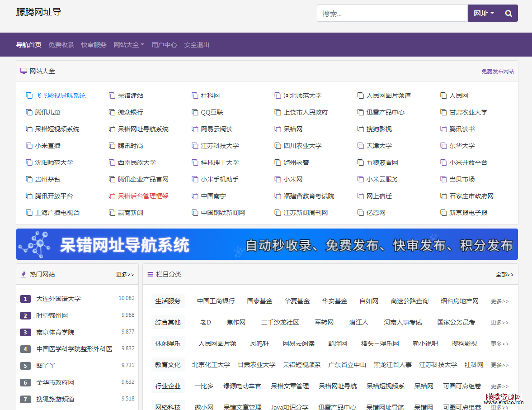Screen dimensions: 532x410
Task: Open the 行业企业 category
Action: point(168,386)
